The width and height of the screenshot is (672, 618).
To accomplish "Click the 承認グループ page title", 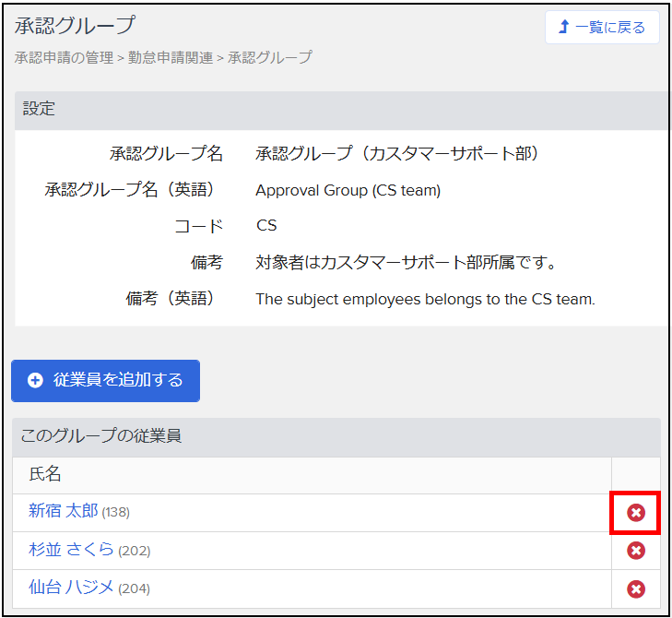I will pos(74,25).
